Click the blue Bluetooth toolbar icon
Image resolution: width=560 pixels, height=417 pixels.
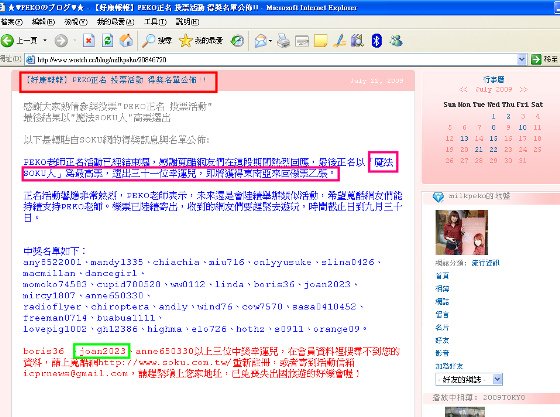pos(377,41)
